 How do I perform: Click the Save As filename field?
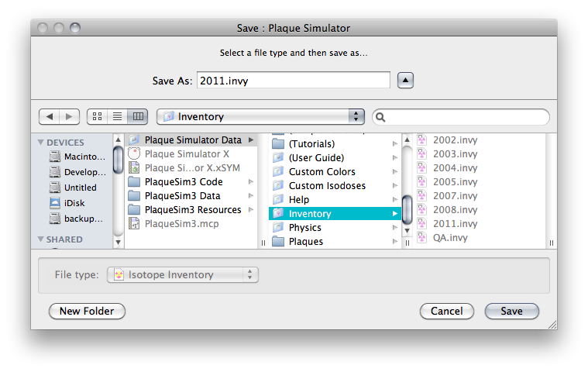click(294, 81)
